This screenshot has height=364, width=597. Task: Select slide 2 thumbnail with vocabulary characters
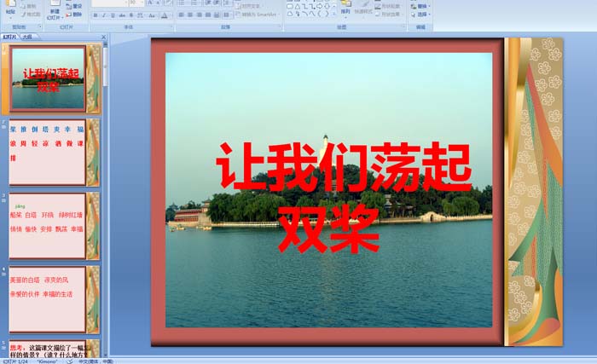55,153
